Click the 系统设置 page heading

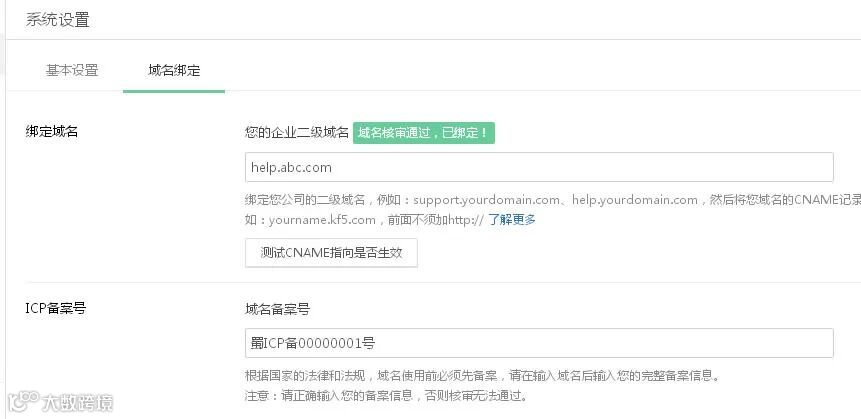coord(58,20)
